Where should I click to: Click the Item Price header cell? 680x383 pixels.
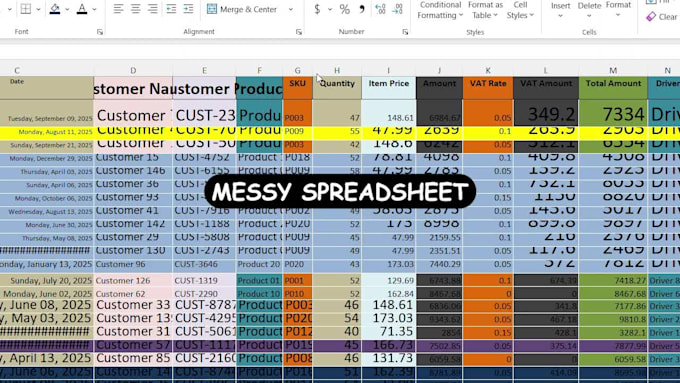[389, 88]
